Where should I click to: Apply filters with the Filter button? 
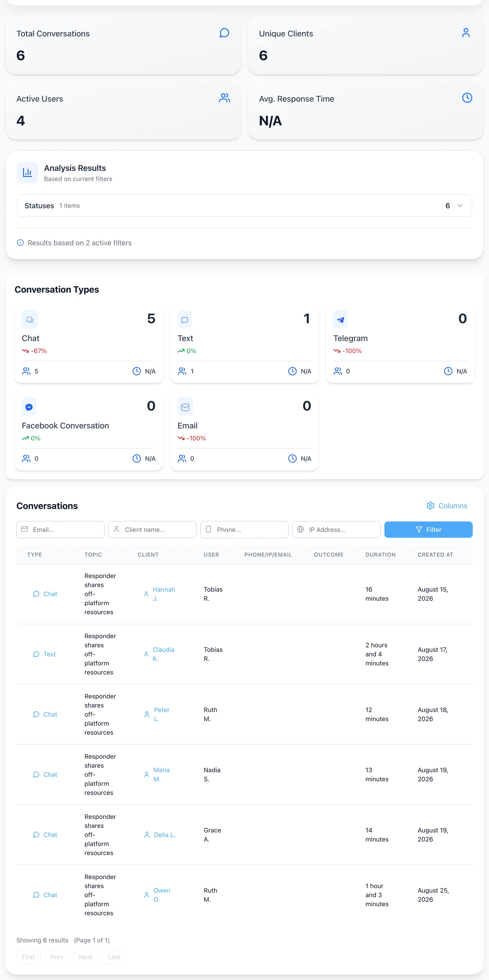pos(428,529)
